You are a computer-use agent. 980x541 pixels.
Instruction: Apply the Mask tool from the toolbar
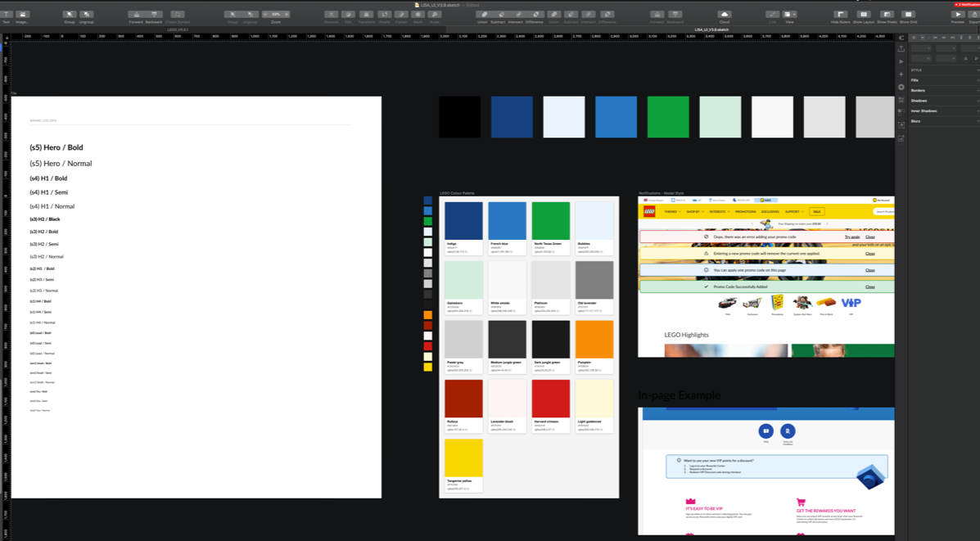[418, 15]
